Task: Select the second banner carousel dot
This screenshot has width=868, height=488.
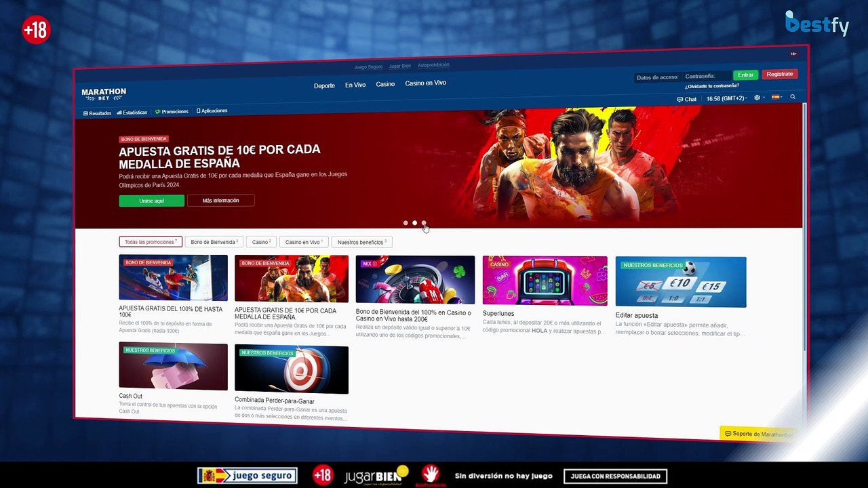Action: tap(414, 223)
